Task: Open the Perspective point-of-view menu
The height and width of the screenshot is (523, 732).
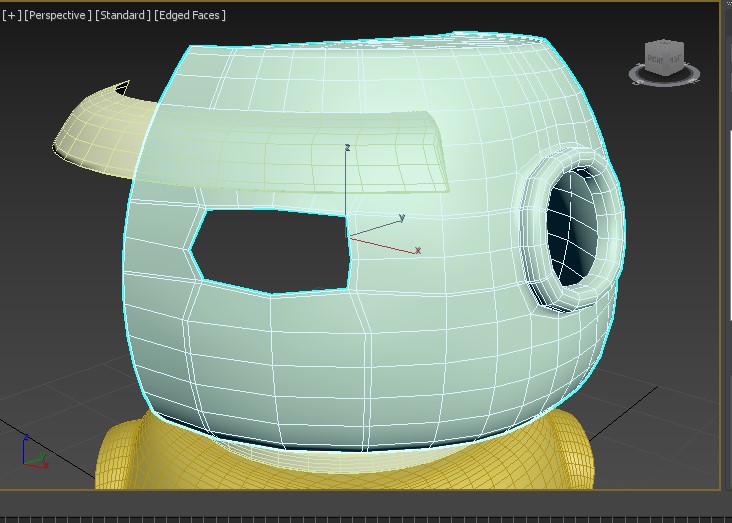Action: pos(58,15)
